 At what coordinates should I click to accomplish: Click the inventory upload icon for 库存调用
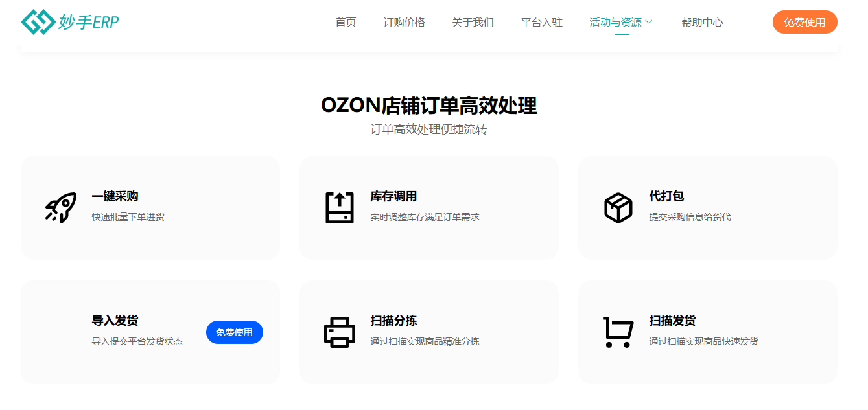point(340,207)
